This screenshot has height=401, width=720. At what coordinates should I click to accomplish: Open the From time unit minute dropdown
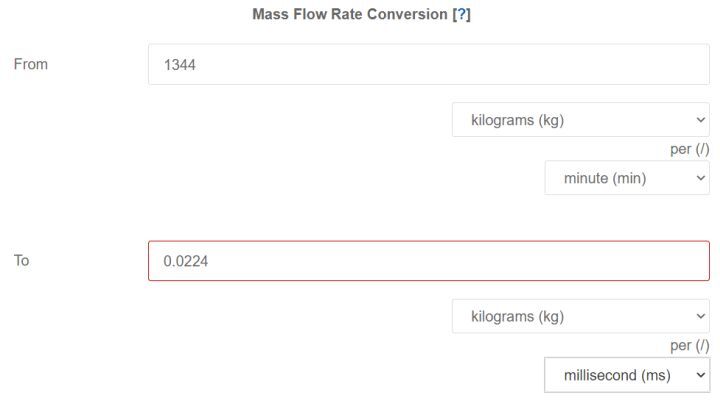[x=626, y=178]
